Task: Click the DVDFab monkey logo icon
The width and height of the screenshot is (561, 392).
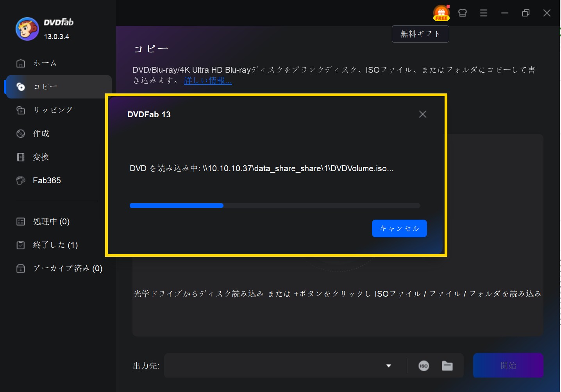Action: [x=27, y=29]
